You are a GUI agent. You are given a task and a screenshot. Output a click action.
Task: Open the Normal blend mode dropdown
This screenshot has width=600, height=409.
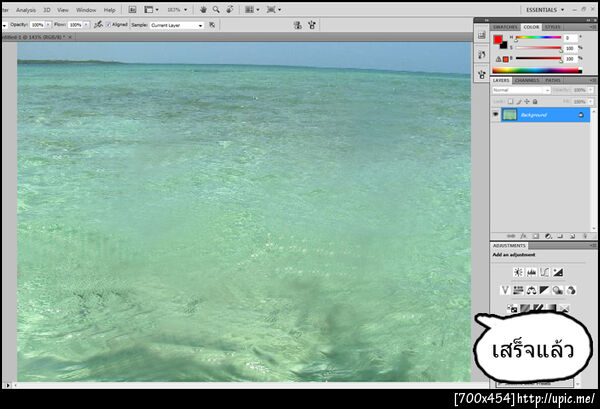coord(521,90)
